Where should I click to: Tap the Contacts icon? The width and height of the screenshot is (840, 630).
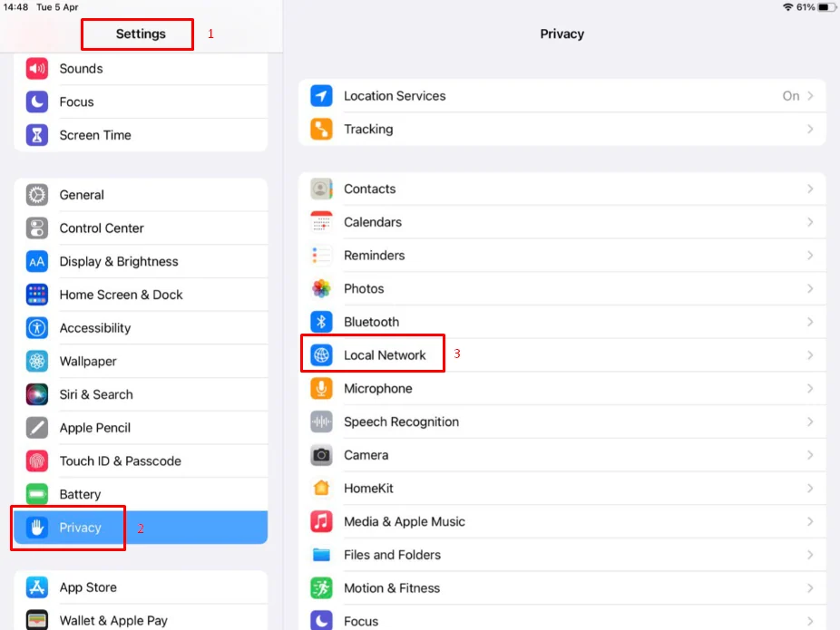[x=321, y=189]
